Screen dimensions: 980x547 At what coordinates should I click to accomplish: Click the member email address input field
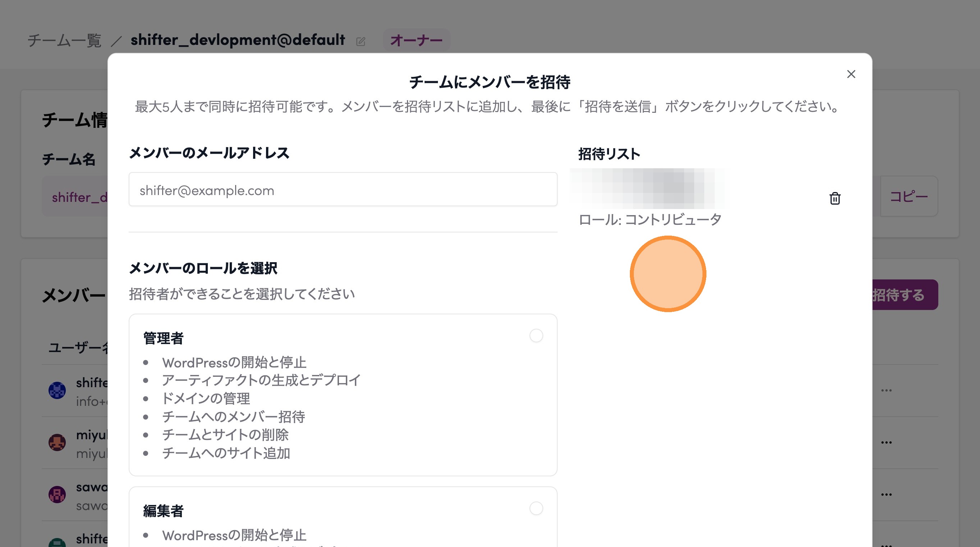343,189
